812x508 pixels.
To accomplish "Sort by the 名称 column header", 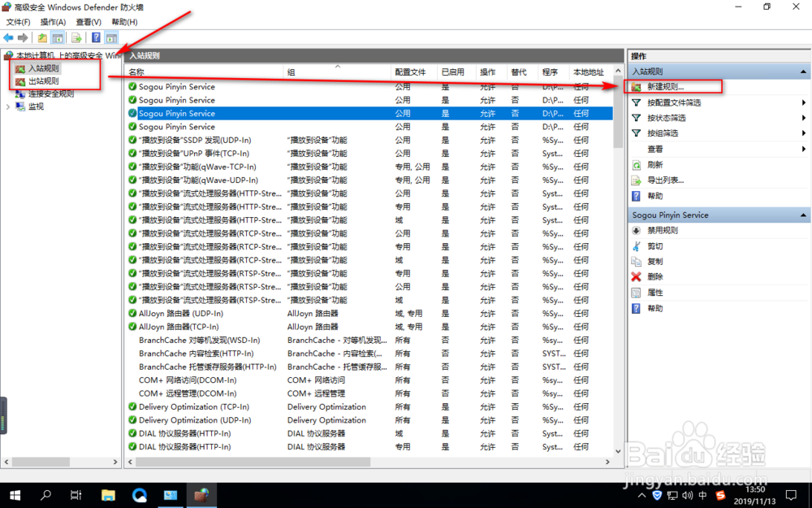I will 205,72.
